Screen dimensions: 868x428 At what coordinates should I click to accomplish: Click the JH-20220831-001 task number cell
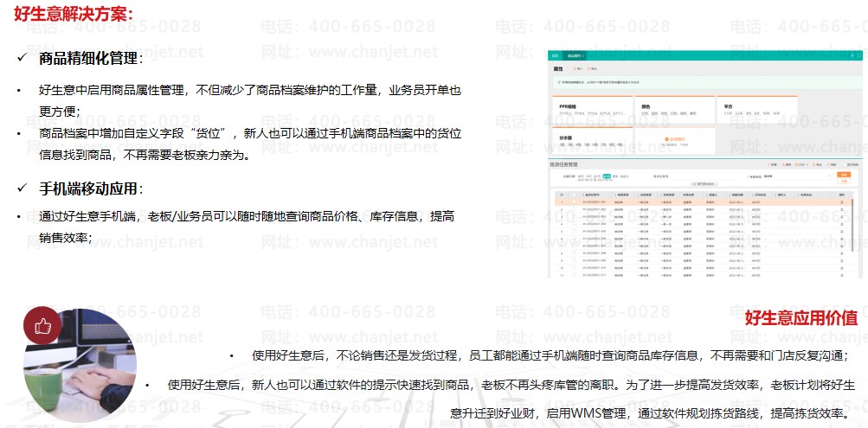tap(595, 201)
